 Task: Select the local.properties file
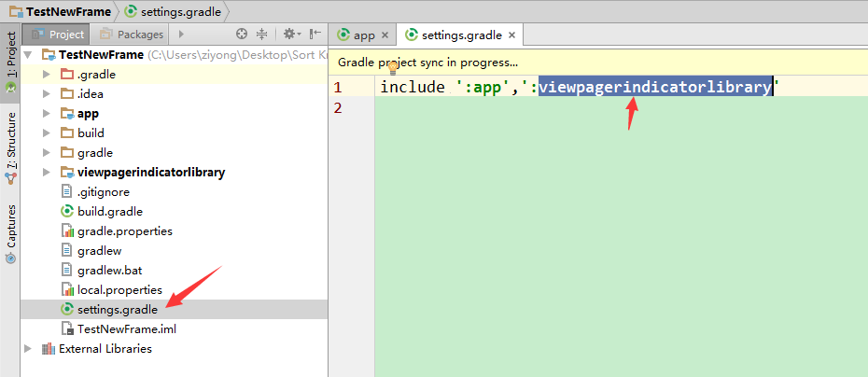pyautogui.click(x=175, y=290)
